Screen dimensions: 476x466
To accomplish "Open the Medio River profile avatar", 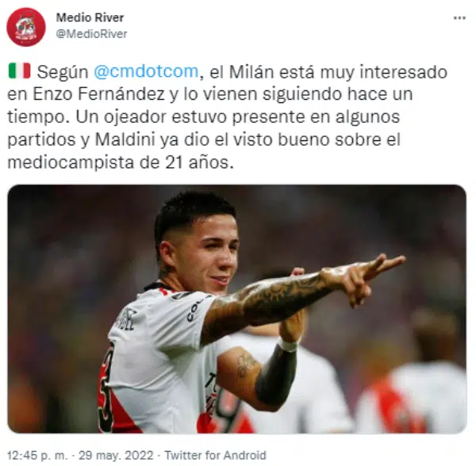I will [26, 27].
